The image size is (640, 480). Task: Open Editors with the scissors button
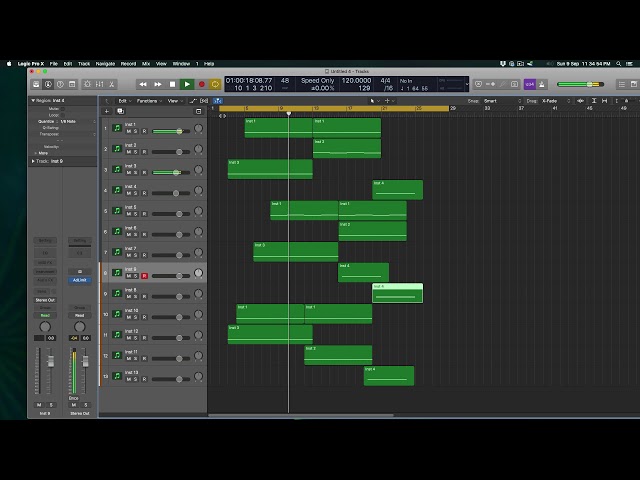(111, 84)
